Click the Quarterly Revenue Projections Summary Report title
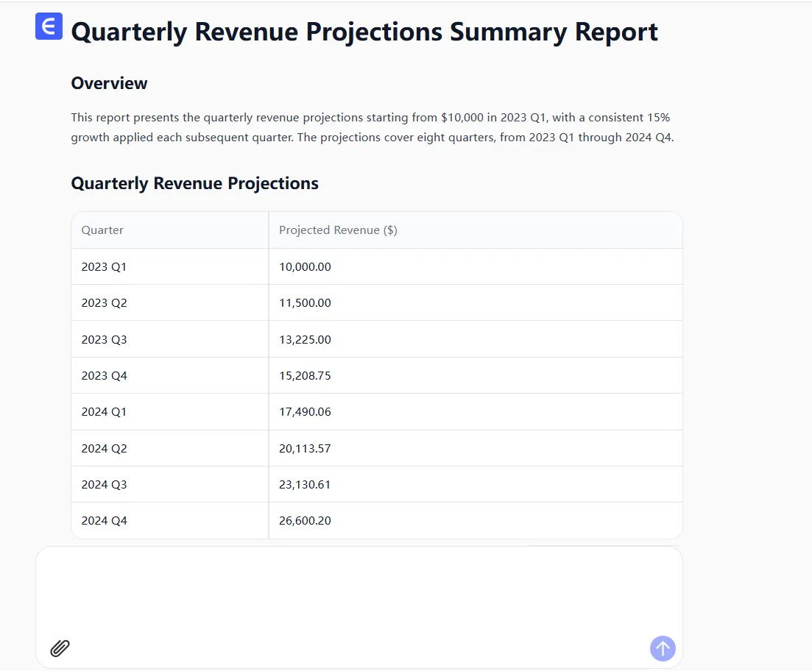Image resolution: width=812 pixels, height=671 pixels. [x=364, y=32]
